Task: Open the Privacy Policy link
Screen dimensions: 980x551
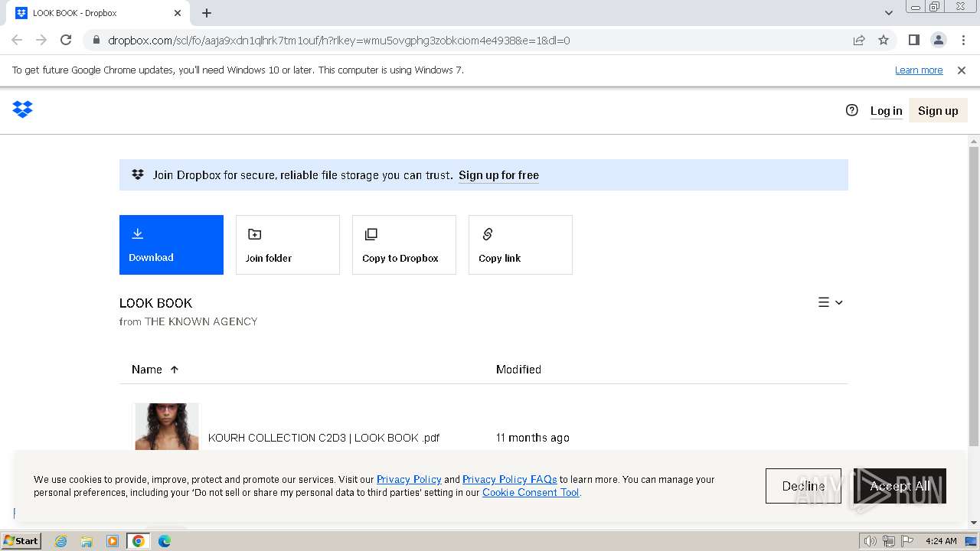Action: (409, 480)
